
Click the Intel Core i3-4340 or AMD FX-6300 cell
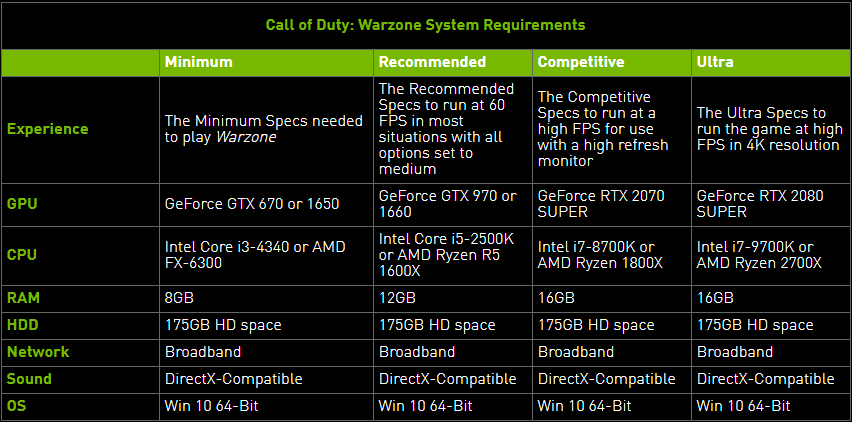pos(255,254)
